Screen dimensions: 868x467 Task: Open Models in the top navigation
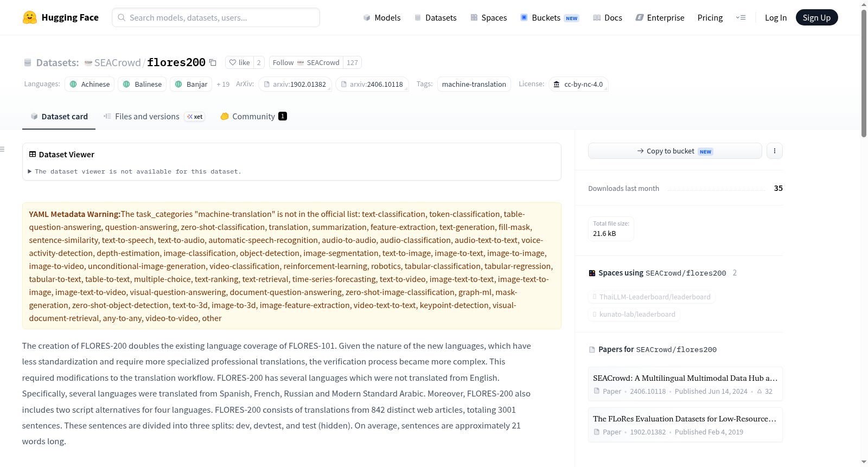point(382,17)
